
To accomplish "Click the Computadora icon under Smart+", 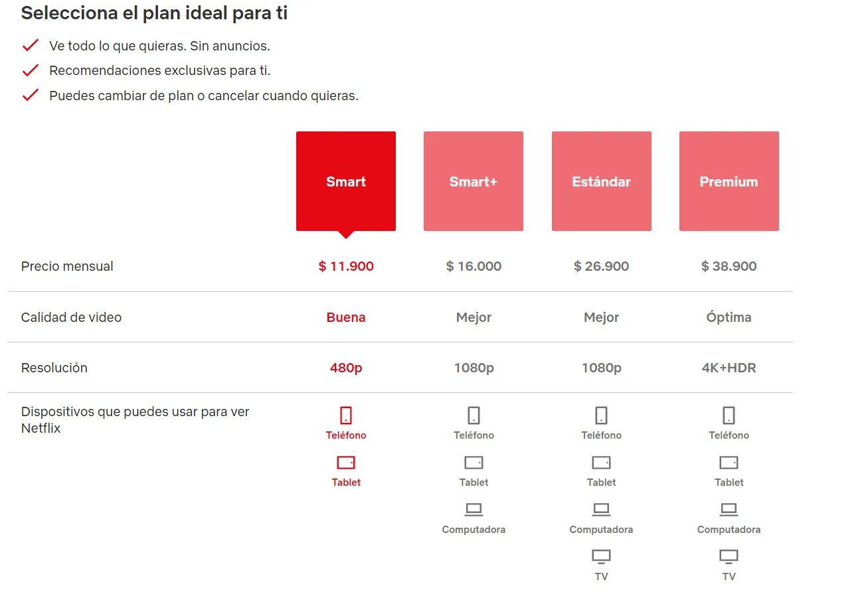I will (474, 510).
